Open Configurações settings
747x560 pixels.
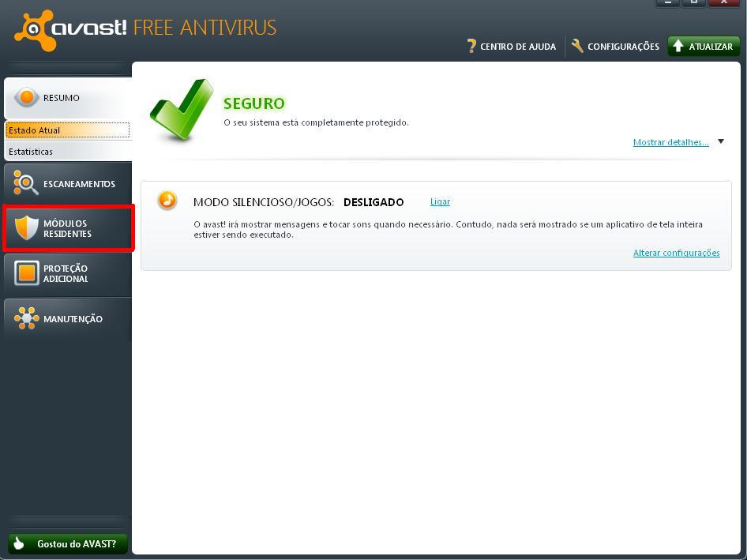tap(615, 47)
